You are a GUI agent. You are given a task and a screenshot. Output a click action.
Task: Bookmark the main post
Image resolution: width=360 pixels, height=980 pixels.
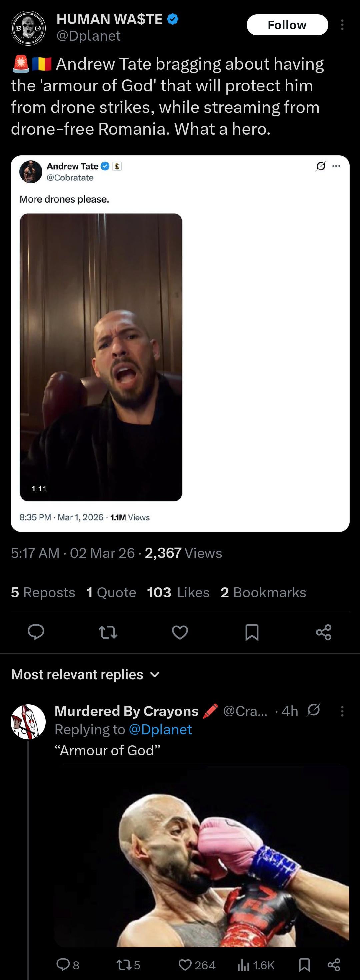[252, 632]
